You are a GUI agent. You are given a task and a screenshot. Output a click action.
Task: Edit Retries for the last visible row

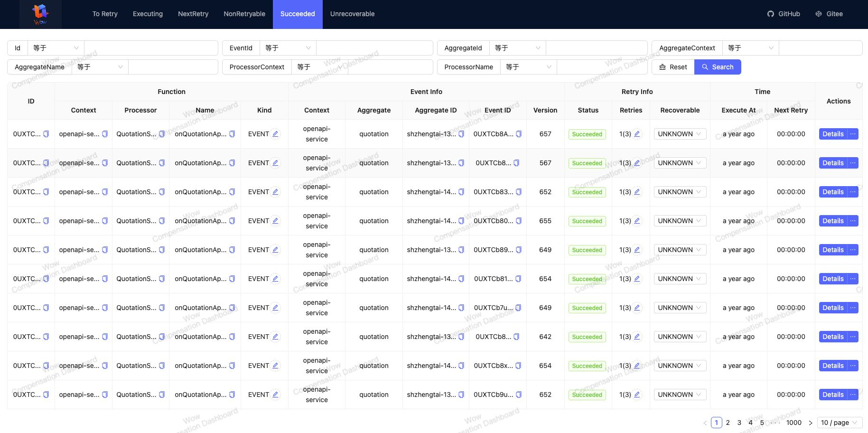(x=637, y=395)
